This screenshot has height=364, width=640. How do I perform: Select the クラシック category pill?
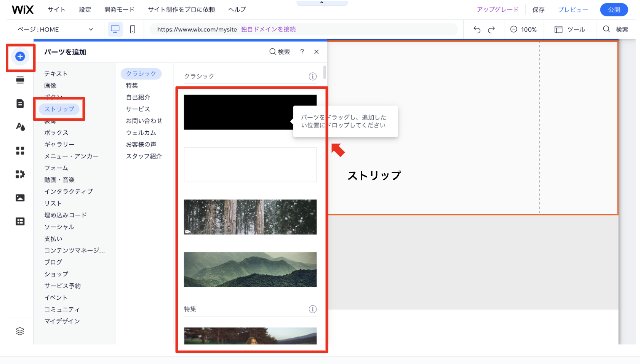point(141,73)
